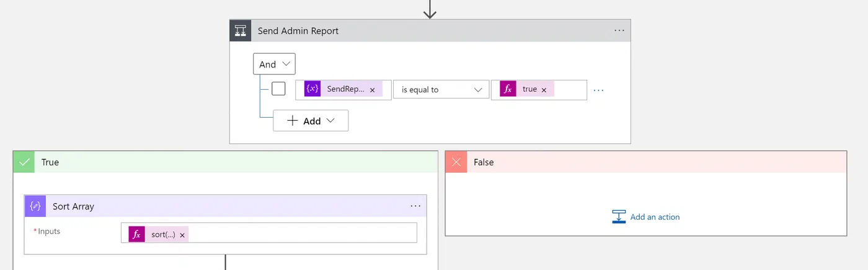Click the Send Admin Report condition icon
This screenshot has height=270, width=868.
(x=240, y=30)
